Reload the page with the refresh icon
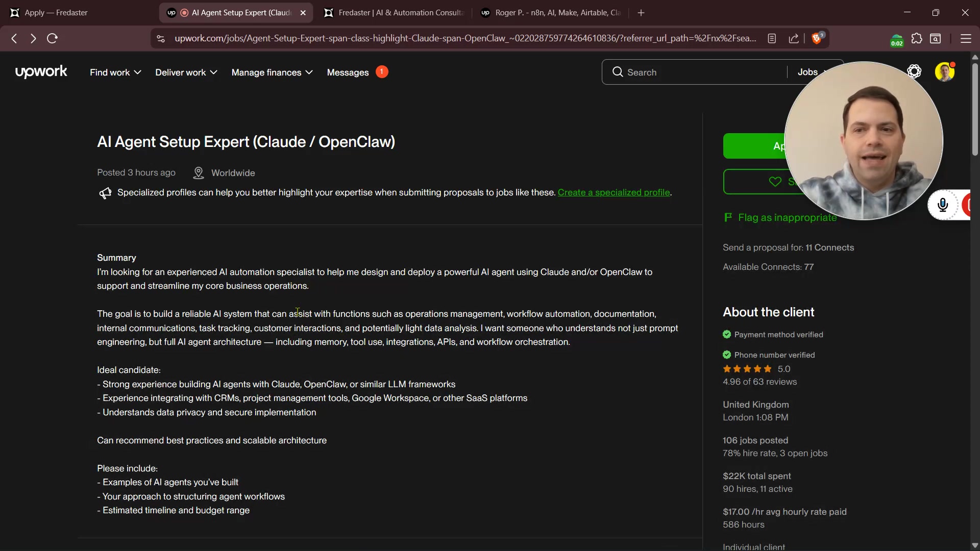Viewport: 980px width, 551px height. tap(52, 39)
